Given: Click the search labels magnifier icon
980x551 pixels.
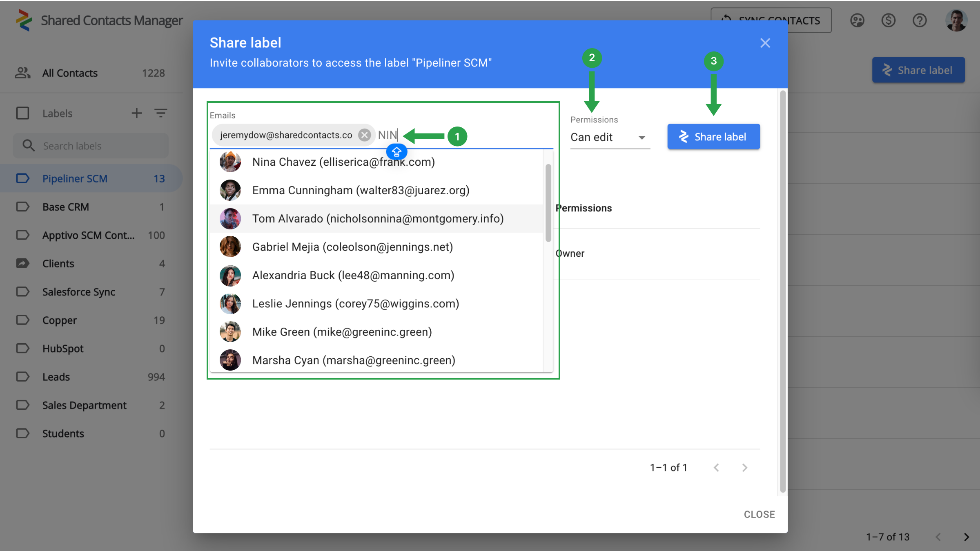Looking at the screenshot, I should (x=28, y=145).
